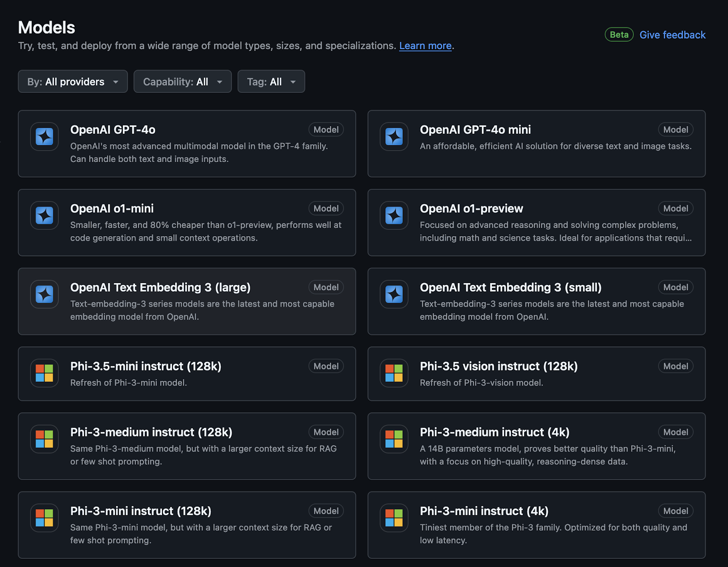Click the Phi-3-medium instruct (4k) Microsoft logo
Screen dimensions: 728x567
tap(394, 439)
